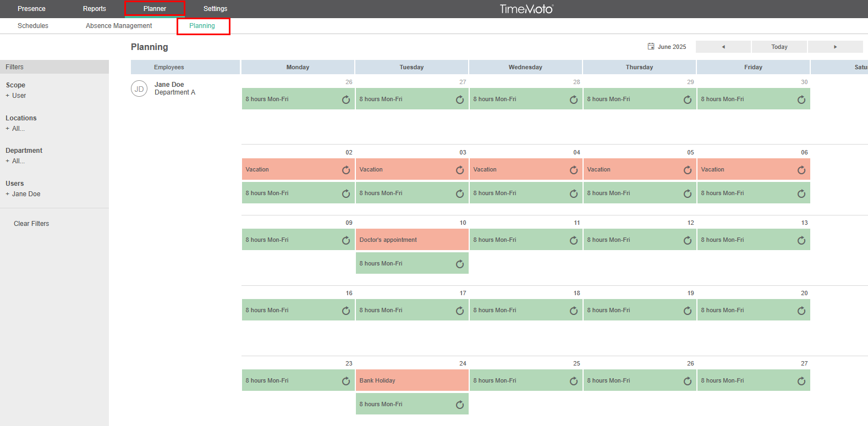Viewport: 868px width, 426px height.
Task: Open the Doctor's appointment entry on Tuesday 10
Action: click(411, 240)
